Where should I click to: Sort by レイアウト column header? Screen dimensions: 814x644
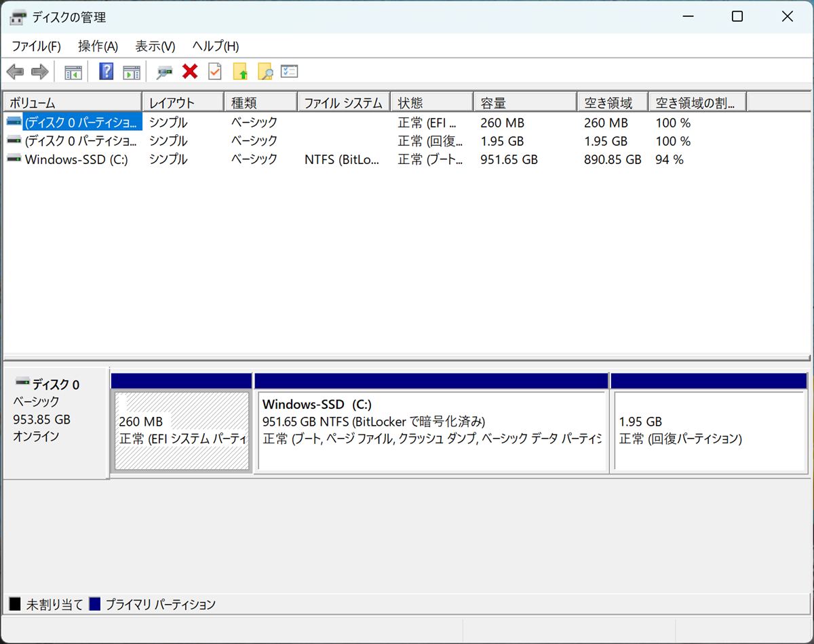183,102
